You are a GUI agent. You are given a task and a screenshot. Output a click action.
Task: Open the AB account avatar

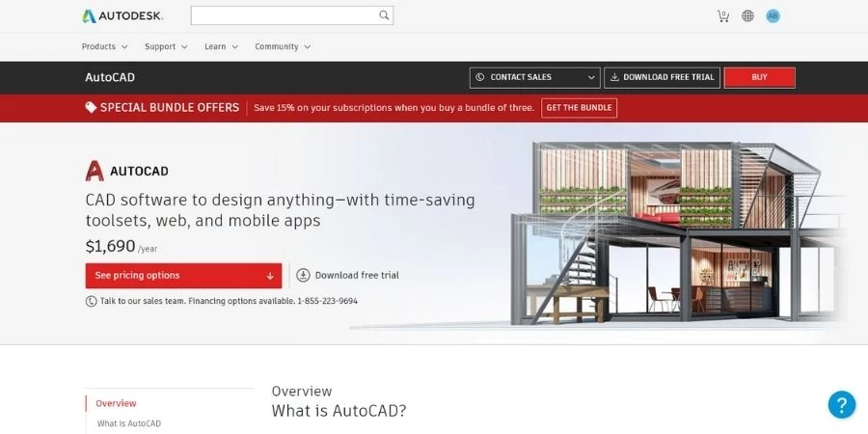click(x=773, y=16)
